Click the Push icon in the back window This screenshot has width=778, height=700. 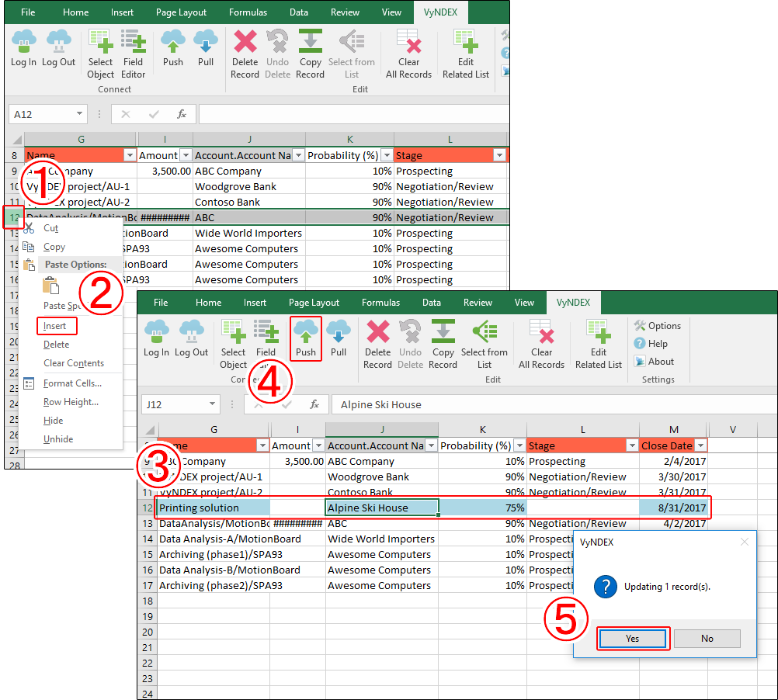pyautogui.click(x=172, y=48)
